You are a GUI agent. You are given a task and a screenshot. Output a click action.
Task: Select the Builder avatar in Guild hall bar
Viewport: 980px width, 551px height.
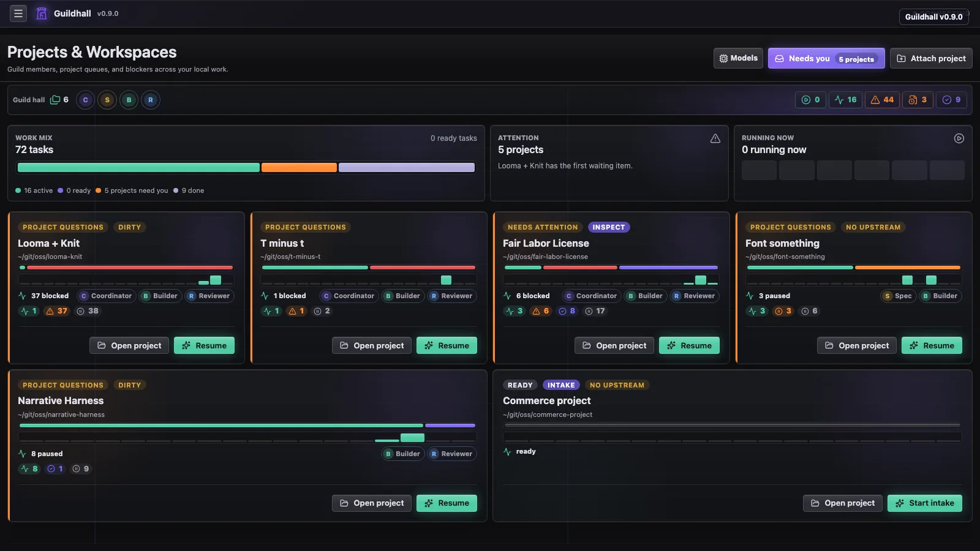point(129,100)
